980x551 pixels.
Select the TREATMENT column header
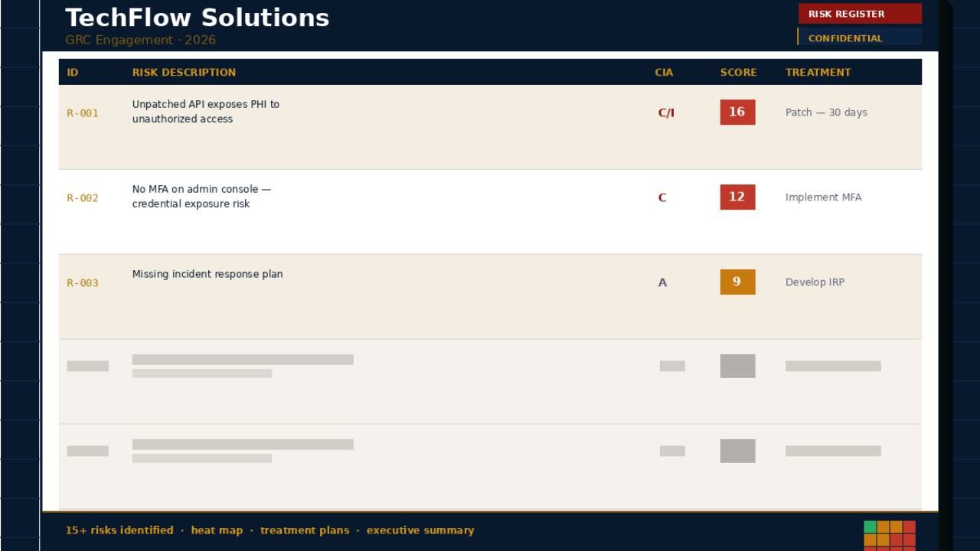(818, 72)
